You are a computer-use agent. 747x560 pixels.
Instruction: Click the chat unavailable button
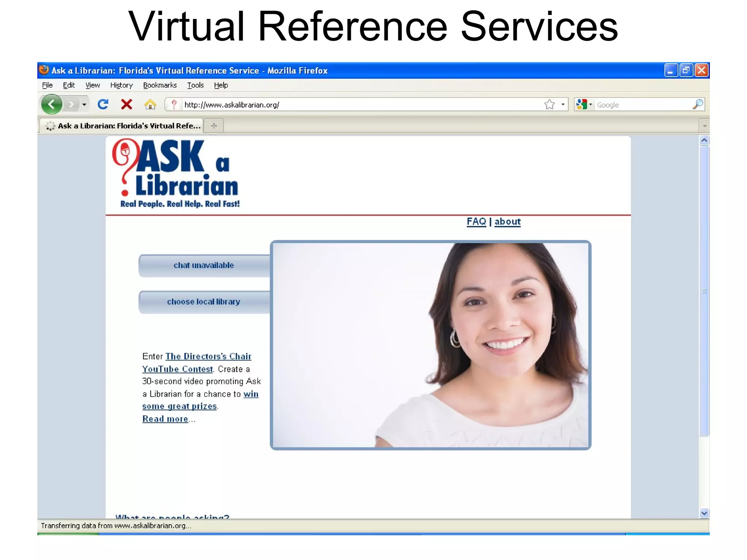204,265
